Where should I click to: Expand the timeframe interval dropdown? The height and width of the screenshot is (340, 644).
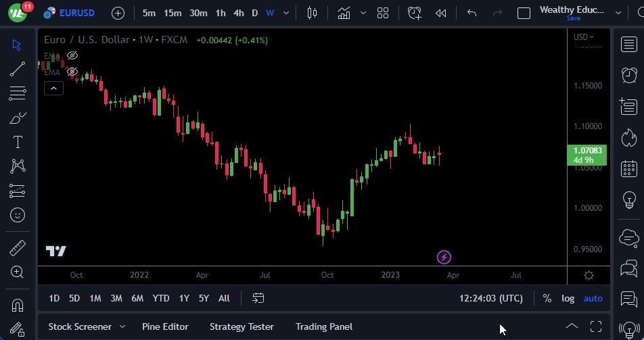(287, 13)
